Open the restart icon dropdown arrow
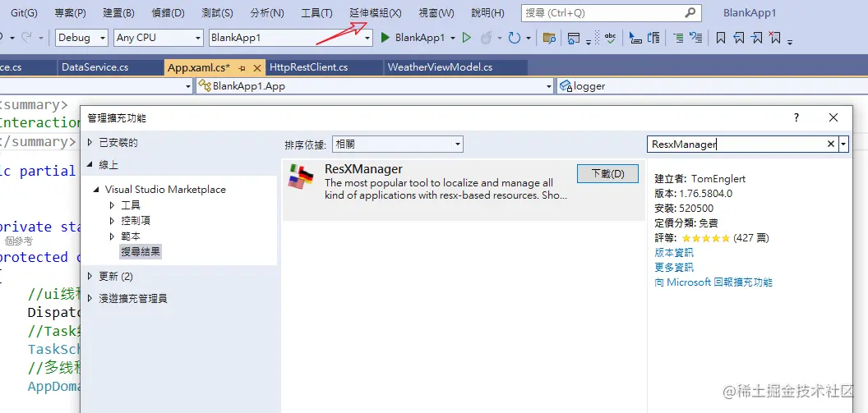Screen dimensions: 868x413 click(528, 38)
